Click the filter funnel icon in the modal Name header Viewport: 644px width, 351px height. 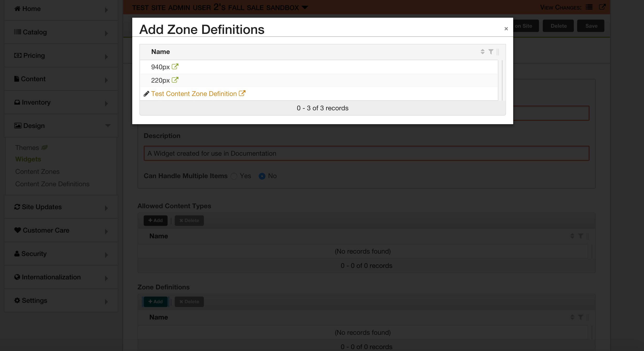491,52
